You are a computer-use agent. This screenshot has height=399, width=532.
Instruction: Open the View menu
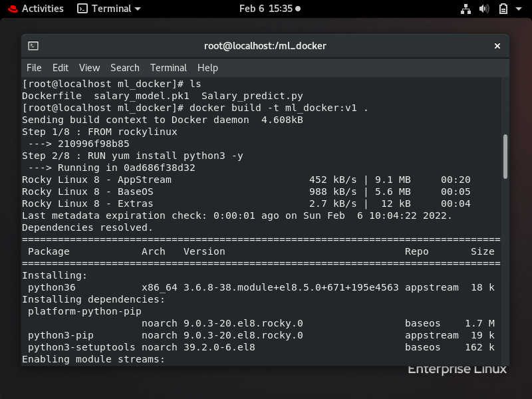(88, 68)
